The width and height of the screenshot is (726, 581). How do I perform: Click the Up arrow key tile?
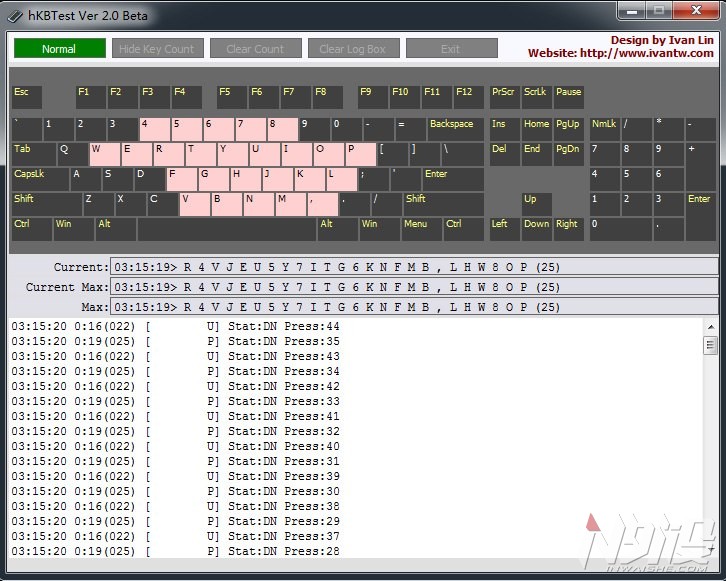pos(537,204)
